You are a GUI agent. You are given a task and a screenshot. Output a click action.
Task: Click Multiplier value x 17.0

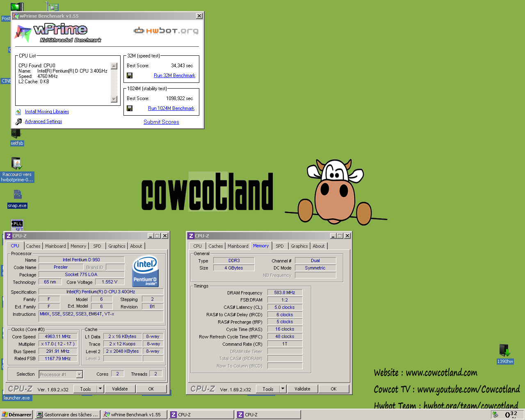[58, 344]
